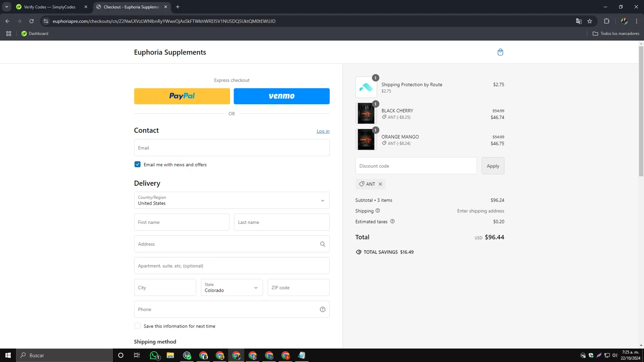Open the clock and date in taskbar
This screenshot has width=644, height=362.
pos(630,355)
